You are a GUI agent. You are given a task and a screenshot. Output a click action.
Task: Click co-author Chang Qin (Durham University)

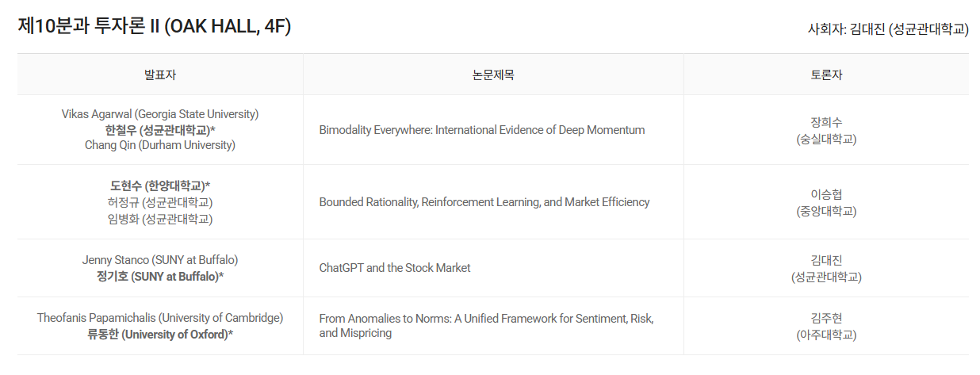[160, 145]
